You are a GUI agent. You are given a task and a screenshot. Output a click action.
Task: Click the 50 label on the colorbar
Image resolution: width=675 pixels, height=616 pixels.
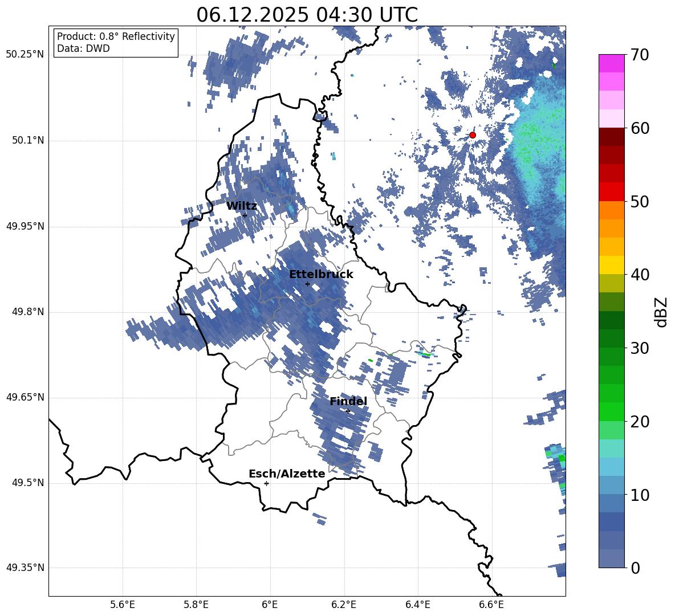pos(640,201)
